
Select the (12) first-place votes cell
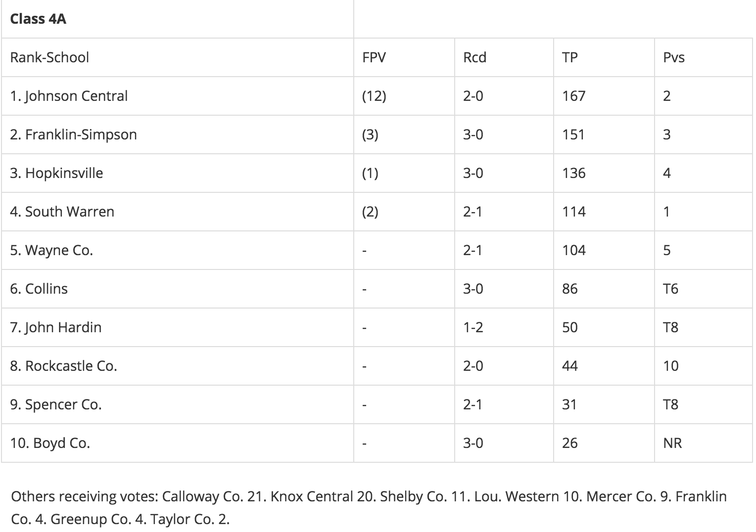pyautogui.click(x=374, y=96)
